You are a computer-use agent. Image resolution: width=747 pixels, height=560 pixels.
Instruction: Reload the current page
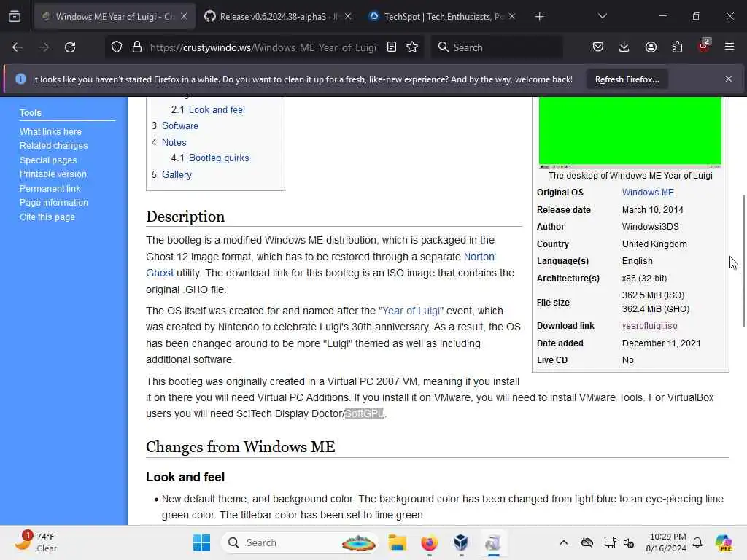click(x=70, y=47)
